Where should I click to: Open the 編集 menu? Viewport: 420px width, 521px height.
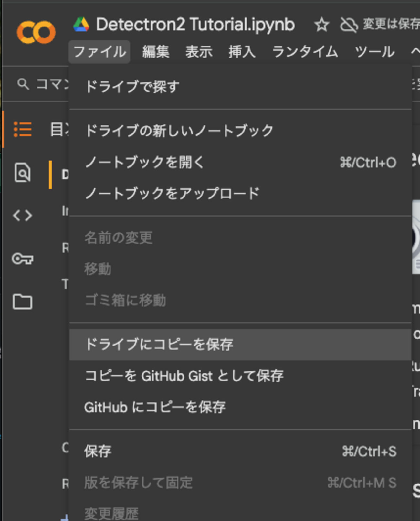click(156, 52)
